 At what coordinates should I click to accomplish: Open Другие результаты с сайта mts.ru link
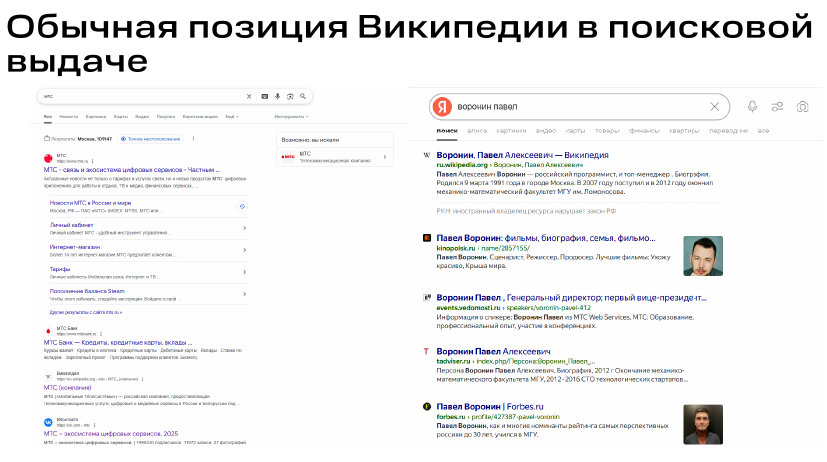(x=85, y=313)
